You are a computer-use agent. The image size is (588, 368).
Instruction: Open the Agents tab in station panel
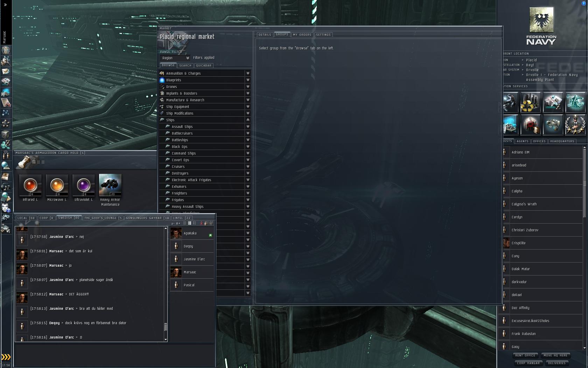tap(523, 141)
